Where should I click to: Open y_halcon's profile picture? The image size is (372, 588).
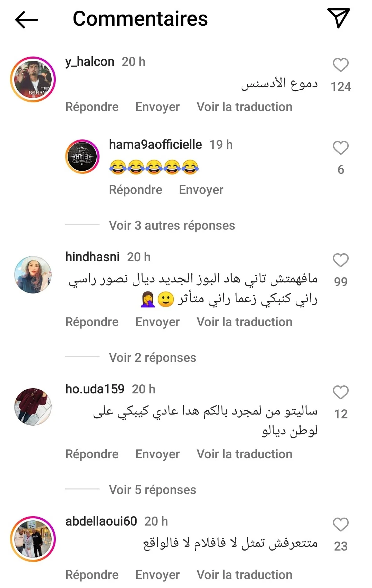(x=33, y=79)
